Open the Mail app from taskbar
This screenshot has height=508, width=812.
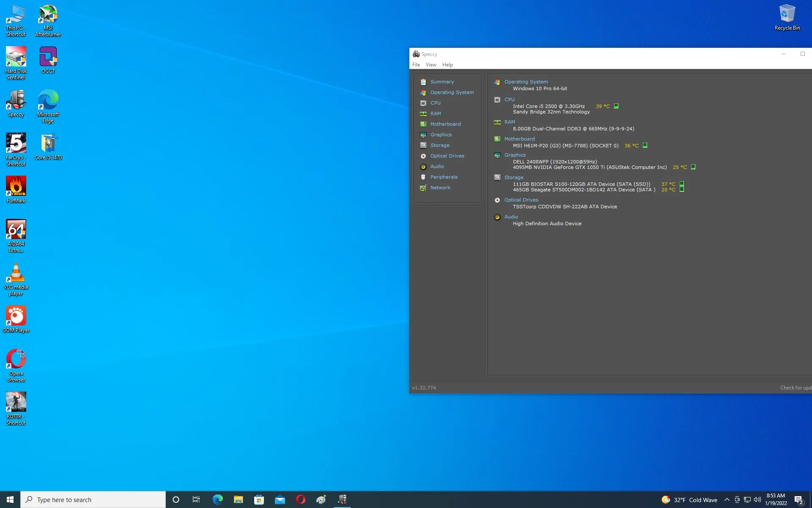tap(280, 500)
